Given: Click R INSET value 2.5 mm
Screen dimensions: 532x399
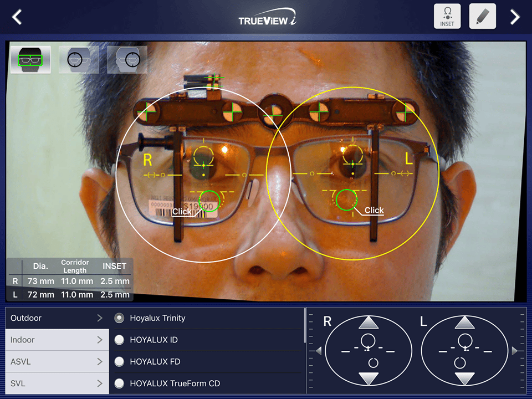Looking at the screenshot, I should tap(115, 282).
